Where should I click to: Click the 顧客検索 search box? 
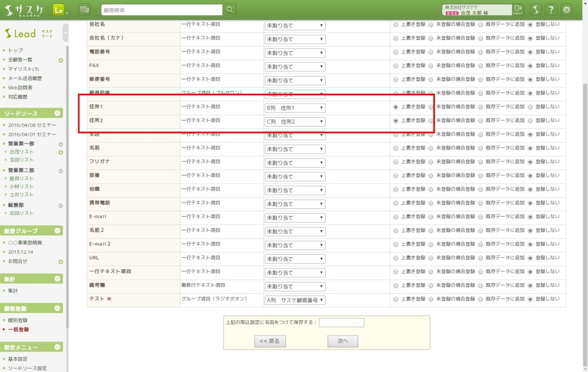162,9
